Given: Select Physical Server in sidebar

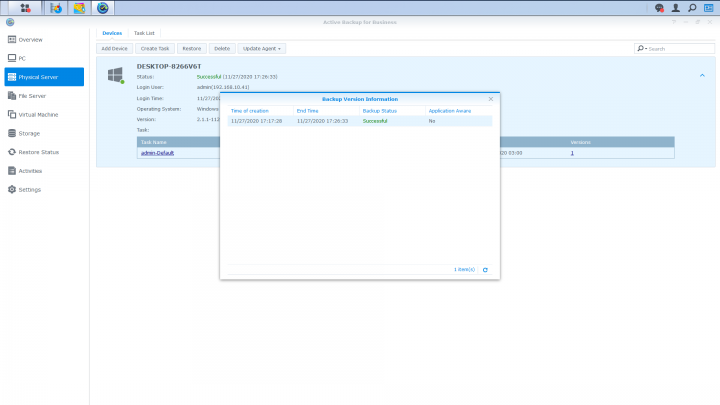Looking at the screenshot, I should (x=44, y=77).
